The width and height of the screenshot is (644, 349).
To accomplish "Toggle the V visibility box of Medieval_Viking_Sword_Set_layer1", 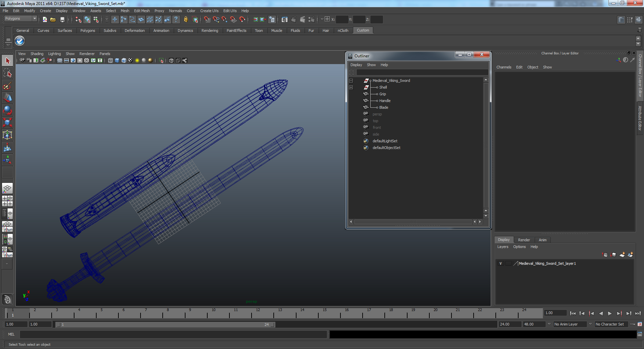I will coord(501,263).
